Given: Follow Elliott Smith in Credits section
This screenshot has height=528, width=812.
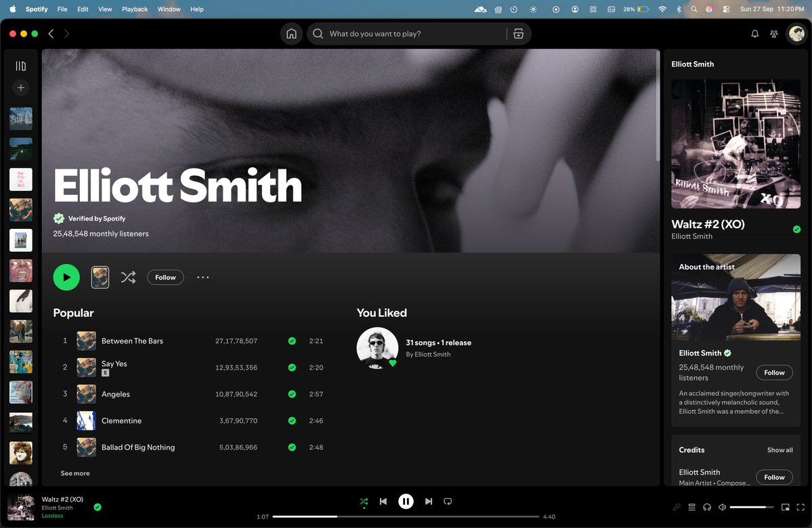Looking at the screenshot, I should tap(774, 477).
